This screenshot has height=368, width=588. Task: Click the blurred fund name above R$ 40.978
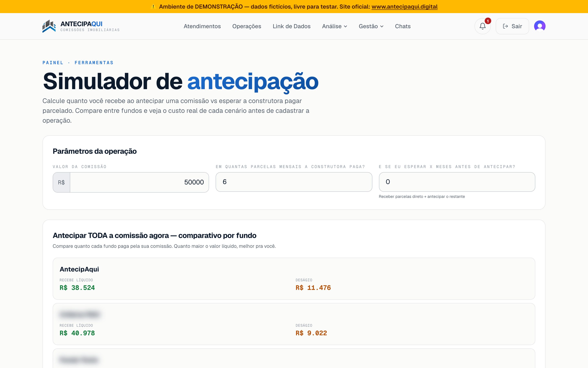coord(79,314)
